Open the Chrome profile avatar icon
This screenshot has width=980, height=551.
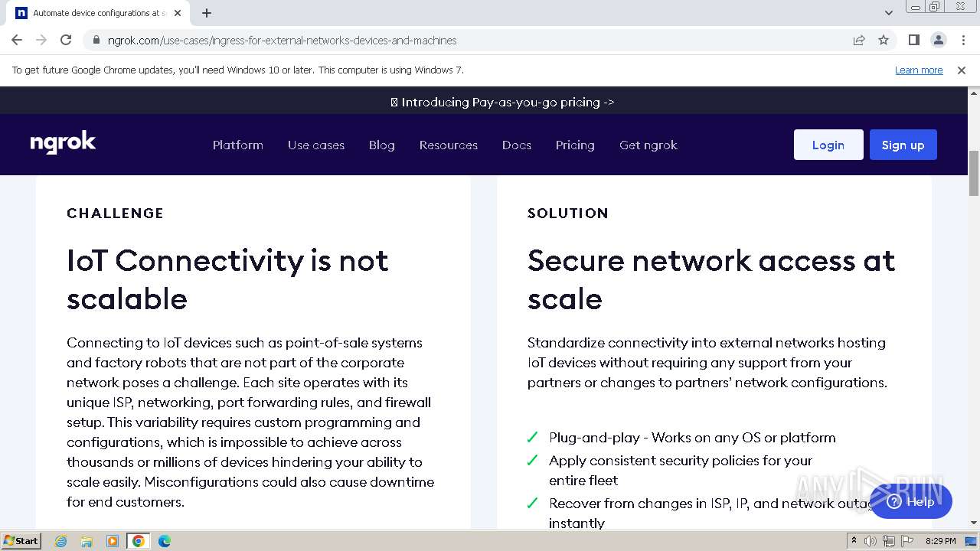pos(938,40)
